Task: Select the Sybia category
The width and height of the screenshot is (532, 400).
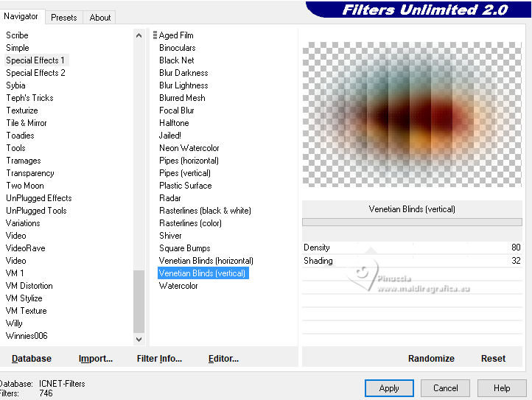Action: [15, 85]
